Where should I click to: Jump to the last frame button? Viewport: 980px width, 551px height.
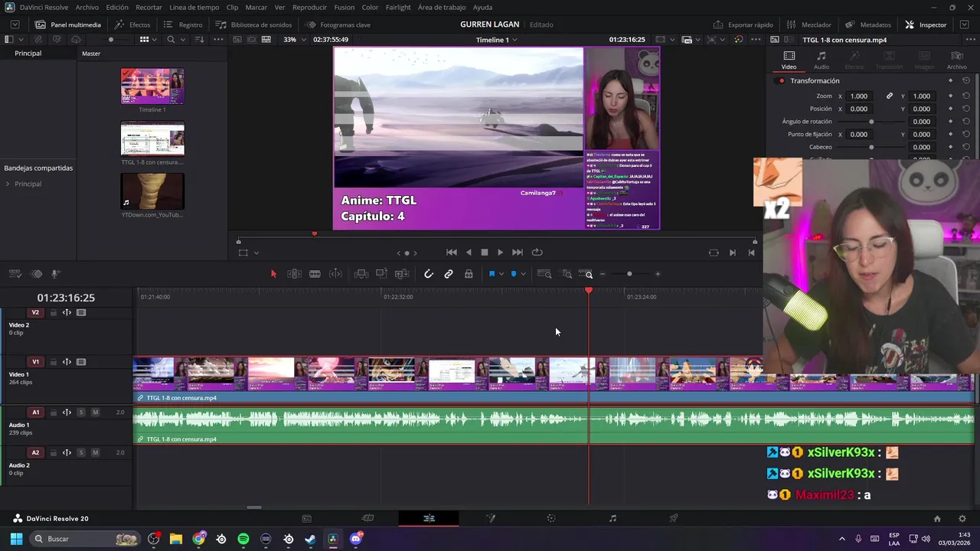point(518,253)
